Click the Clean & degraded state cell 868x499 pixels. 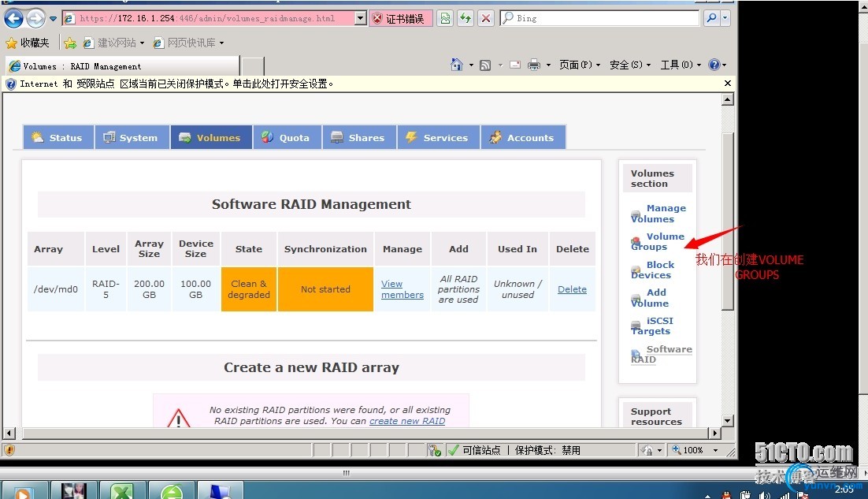[x=249, y=289]
